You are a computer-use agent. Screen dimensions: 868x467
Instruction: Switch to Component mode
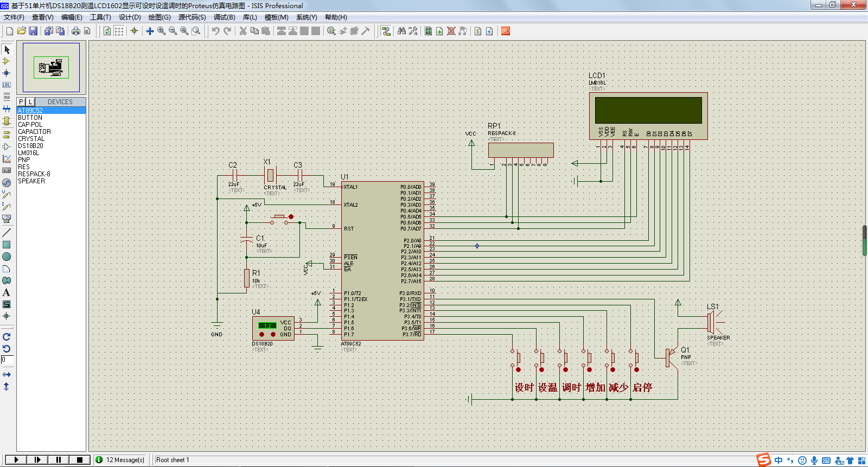click(7, 61)
